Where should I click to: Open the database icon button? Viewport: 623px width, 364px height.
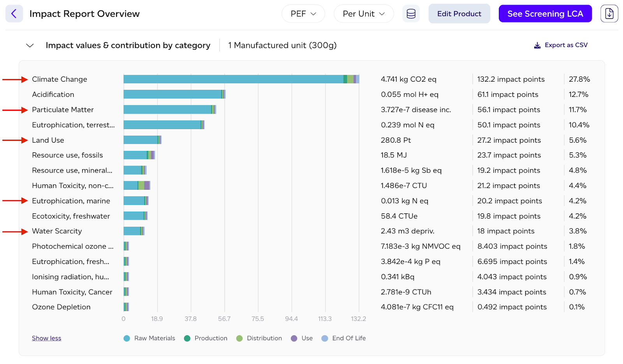click(411, 14)
